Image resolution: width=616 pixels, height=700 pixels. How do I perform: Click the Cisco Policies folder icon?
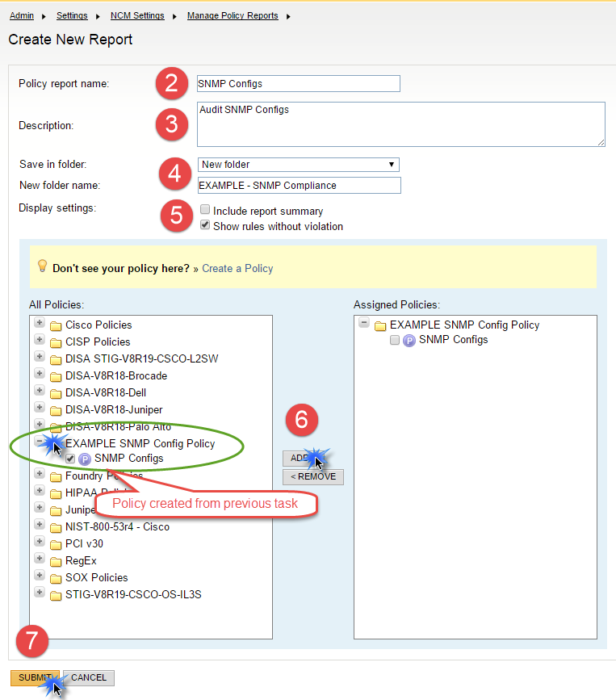56,326
